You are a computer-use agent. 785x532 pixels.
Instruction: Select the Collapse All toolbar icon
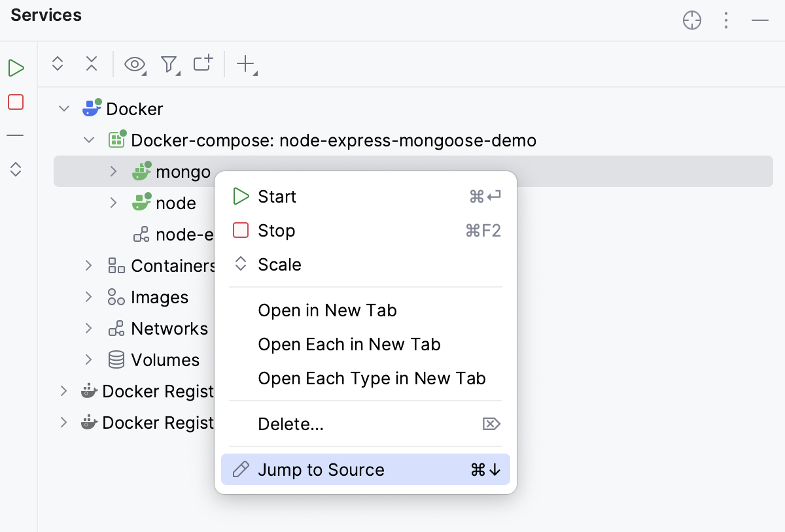pyautogui.click(x=92, y=63)
